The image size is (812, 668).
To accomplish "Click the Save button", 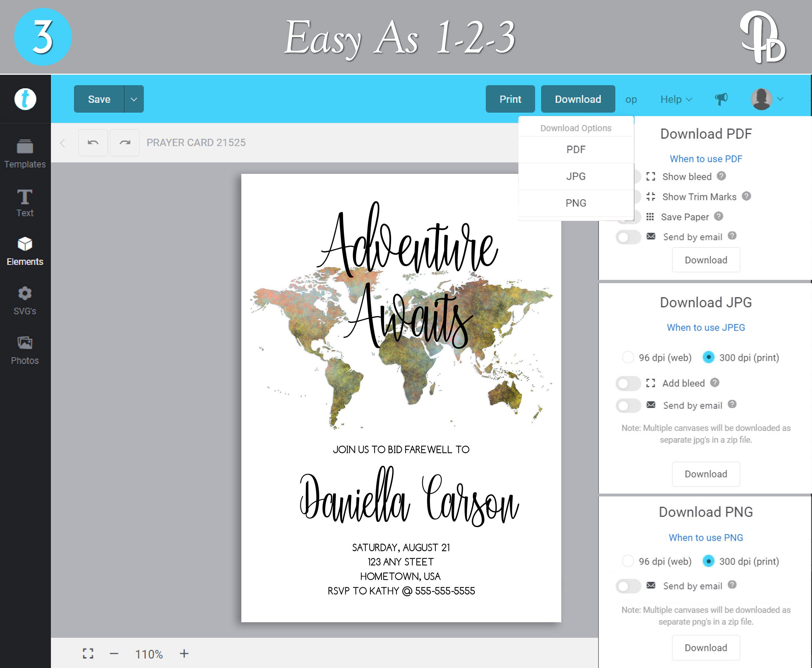I will (x=99, y=99).
